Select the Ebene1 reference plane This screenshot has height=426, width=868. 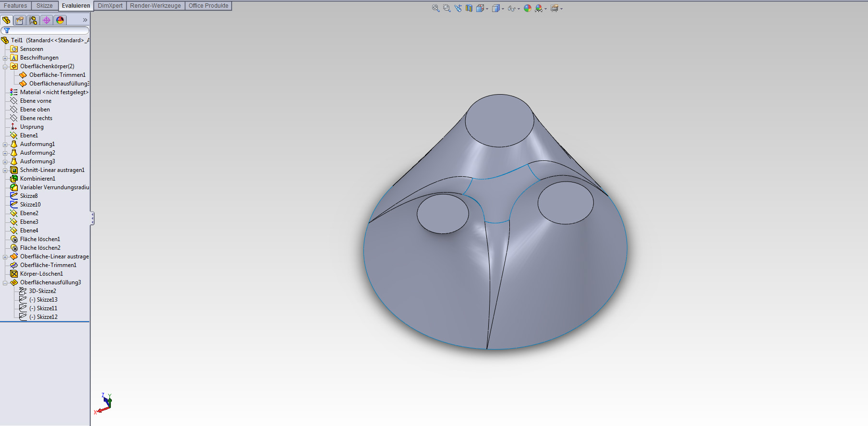tap(29, 135)
